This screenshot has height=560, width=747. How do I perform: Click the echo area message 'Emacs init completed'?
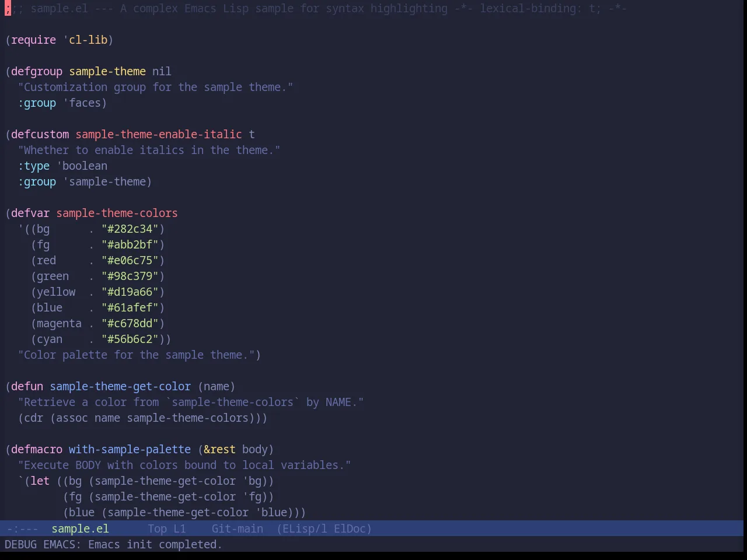coord(155,544)
